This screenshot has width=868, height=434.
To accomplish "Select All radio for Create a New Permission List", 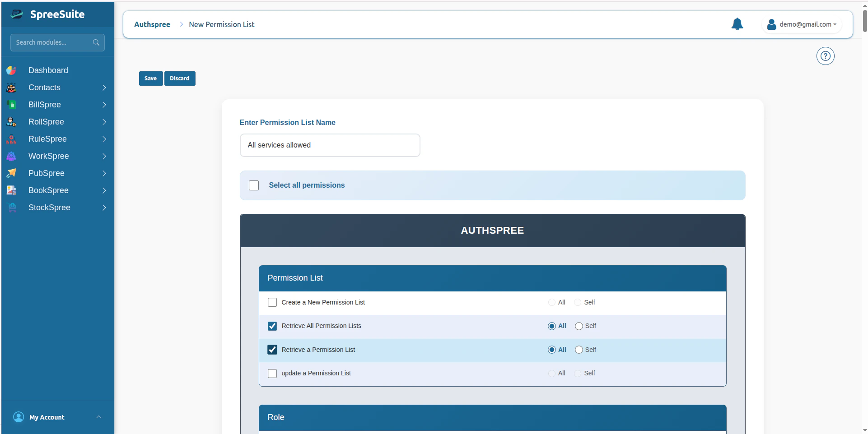I will coord(552,302).
